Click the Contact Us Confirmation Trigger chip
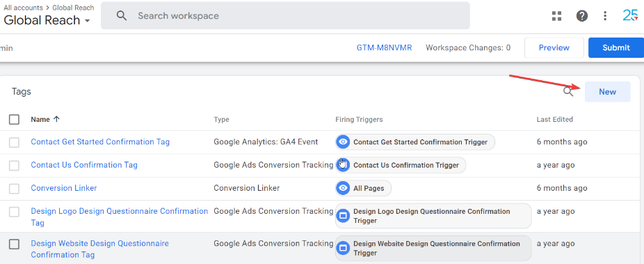The width and height of the screenshot is (644, 264). click(401, 165)
